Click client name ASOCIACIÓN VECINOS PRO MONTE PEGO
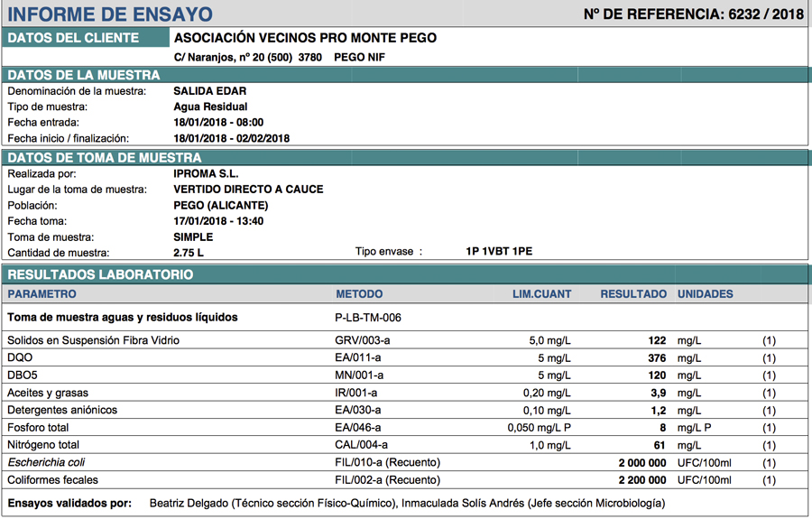Screen dimensions: 812x519 305,38
